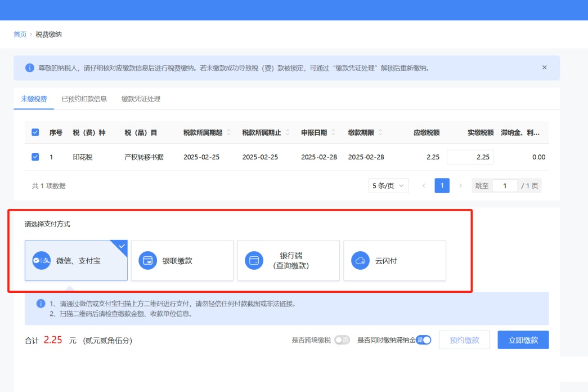Toggle the 是否跨境缴税 switch
Screen dimensions: 588x392
tap(342, 340)
